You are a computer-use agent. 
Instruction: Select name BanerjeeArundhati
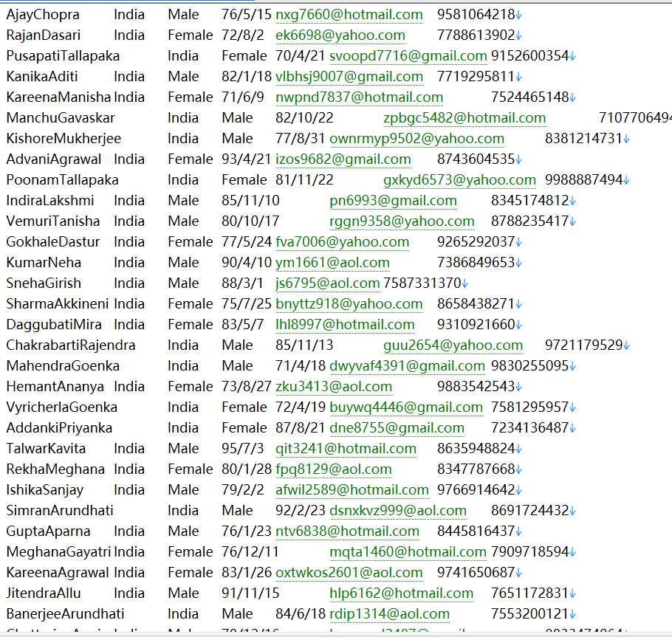tap(65, 613)
